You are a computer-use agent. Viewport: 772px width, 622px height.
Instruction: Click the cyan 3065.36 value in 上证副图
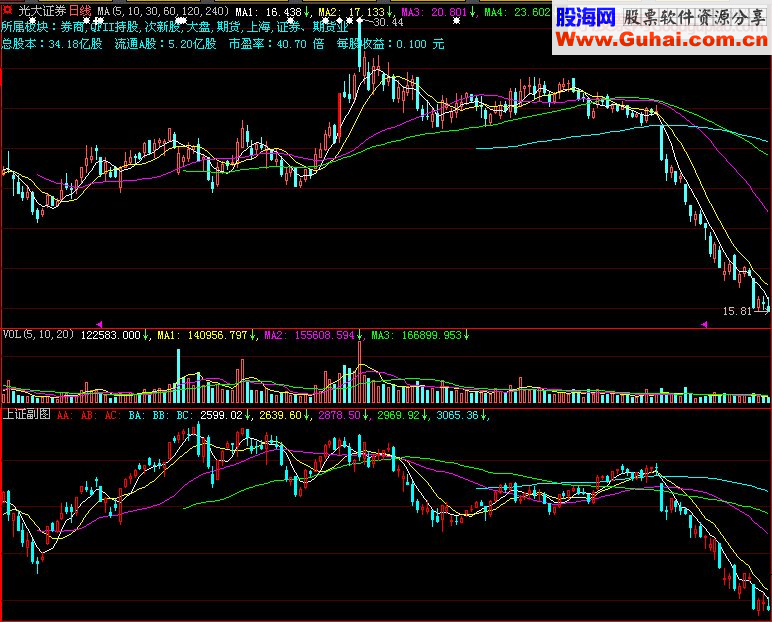point(457,416)
